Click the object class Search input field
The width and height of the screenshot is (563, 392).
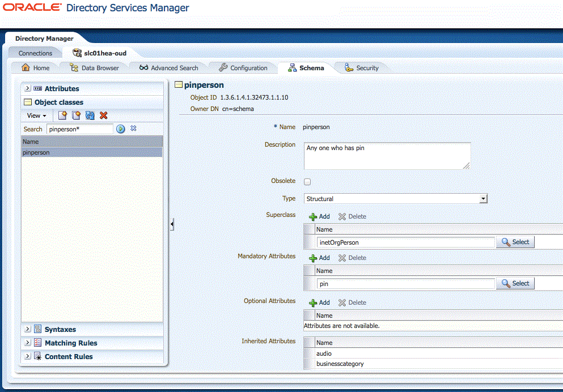80,129
